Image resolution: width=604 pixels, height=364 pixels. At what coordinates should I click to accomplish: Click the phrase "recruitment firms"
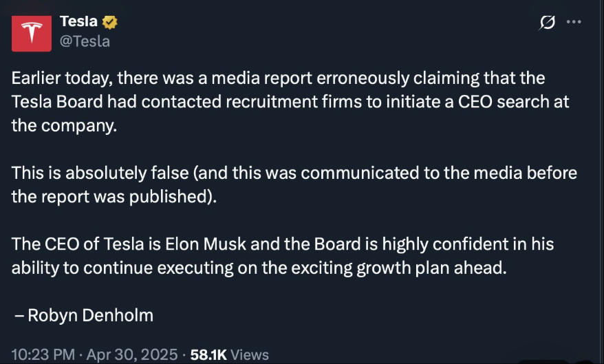[x=285, y=101]
